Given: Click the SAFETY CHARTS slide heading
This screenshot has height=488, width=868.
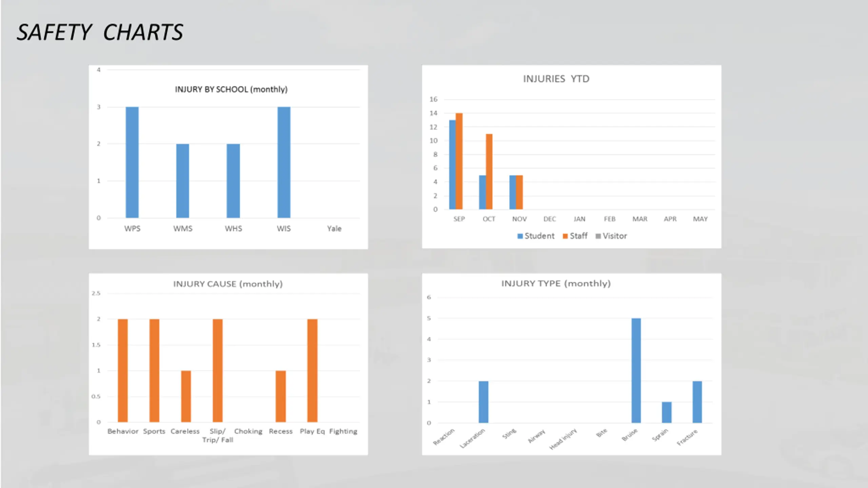Looking at the screenshot, I should 100,33.
